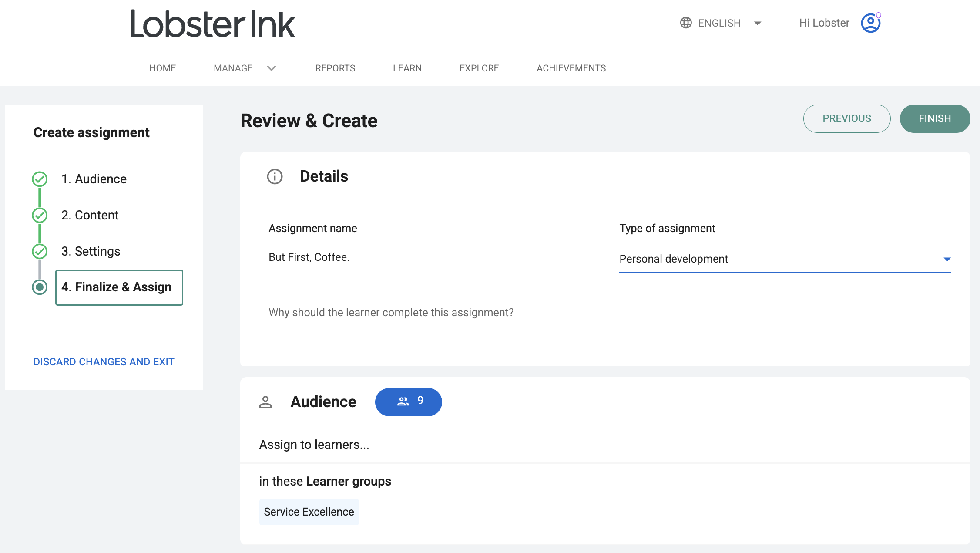
Task: Click the PREVIOUS button
Action: click(847, 118)
